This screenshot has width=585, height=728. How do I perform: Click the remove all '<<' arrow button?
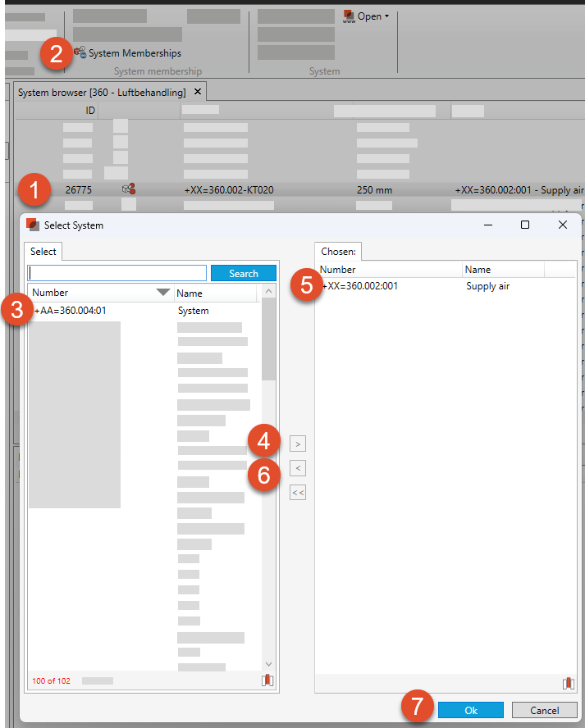(298, 493)
